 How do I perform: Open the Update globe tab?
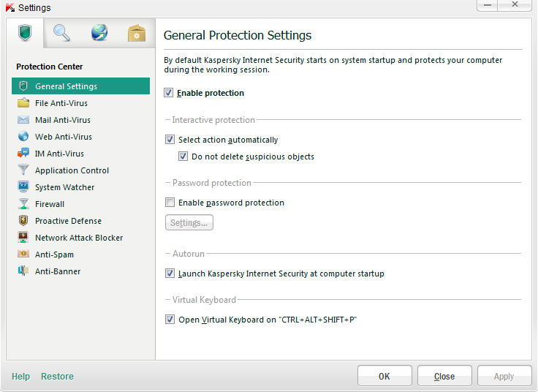coord(99,33)
